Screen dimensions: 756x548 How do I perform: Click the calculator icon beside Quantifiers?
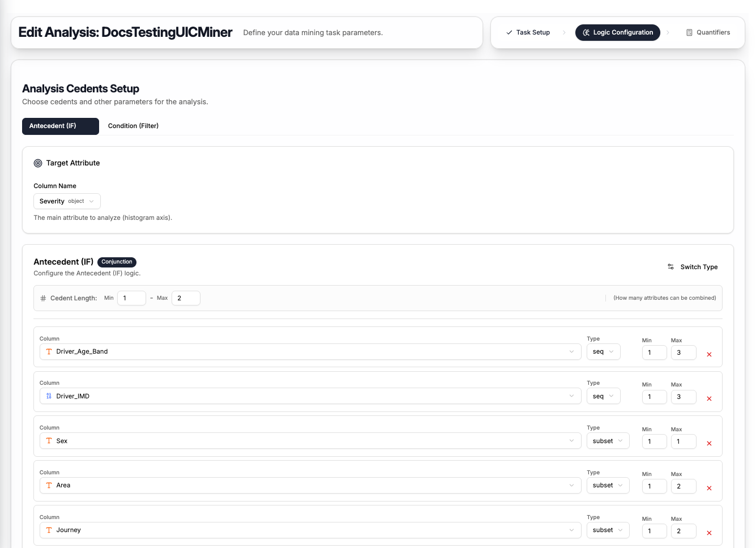pyautogui.click(x=688, y=32)
